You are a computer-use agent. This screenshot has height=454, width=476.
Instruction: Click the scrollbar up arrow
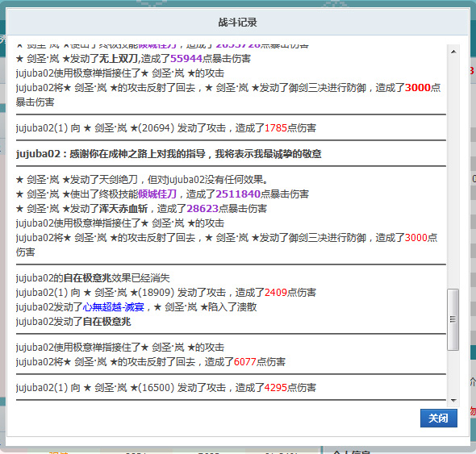(x=453, y=52)
